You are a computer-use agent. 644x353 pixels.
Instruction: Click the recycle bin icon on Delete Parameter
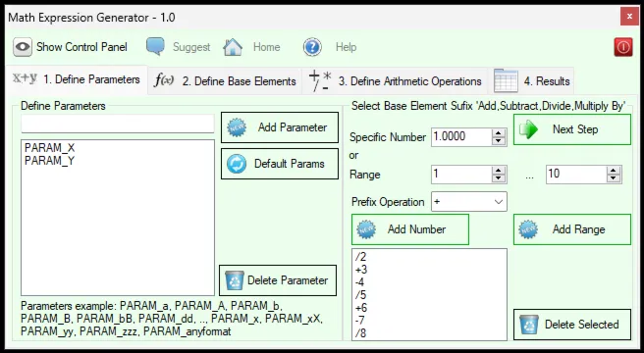tap(235, 280)
